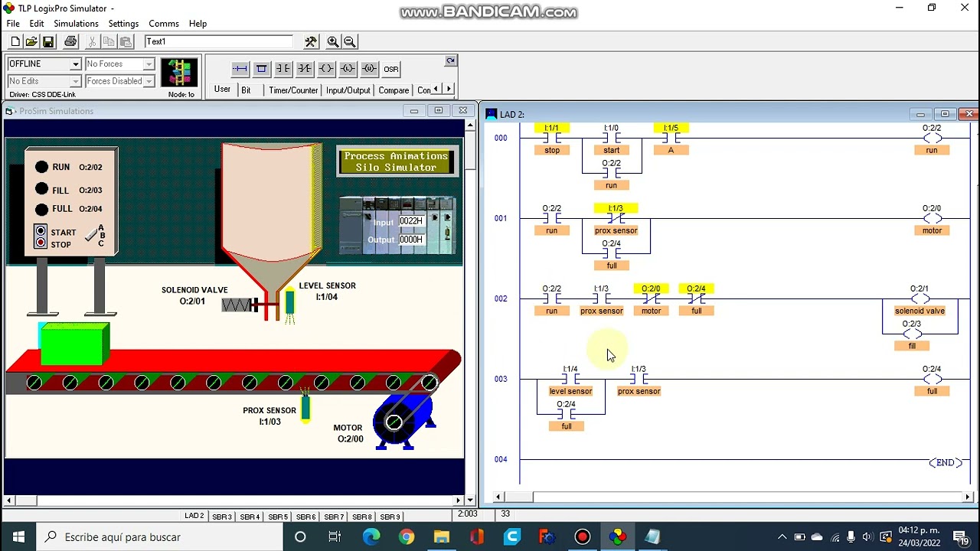Switch to the Compare instruction tab

pos(394,90)
